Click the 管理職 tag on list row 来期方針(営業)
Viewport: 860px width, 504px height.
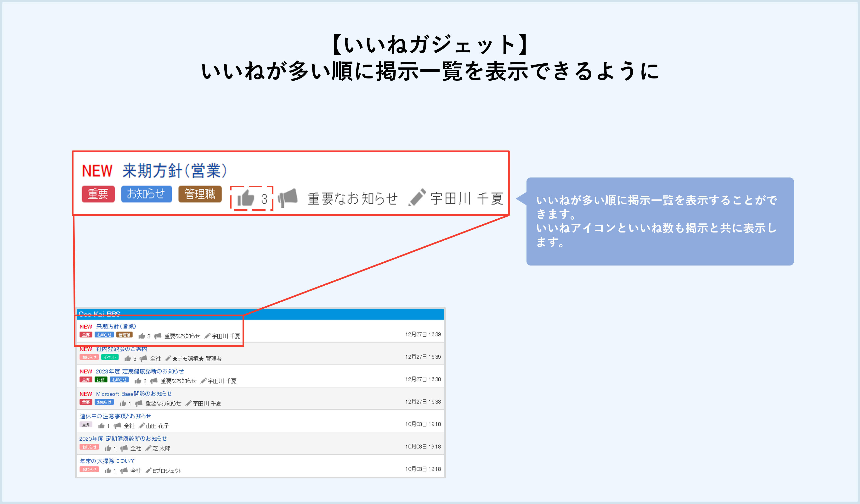(x=124, y=335)
